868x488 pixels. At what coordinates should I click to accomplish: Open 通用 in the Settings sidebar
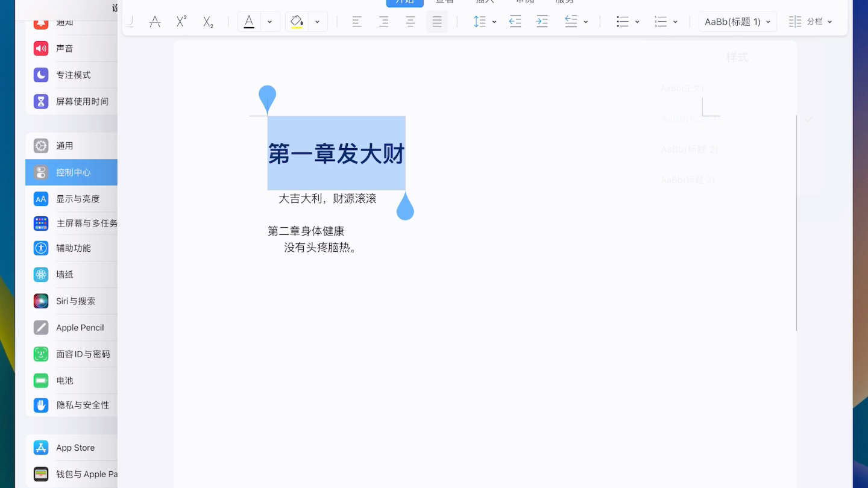coord(71,146)
